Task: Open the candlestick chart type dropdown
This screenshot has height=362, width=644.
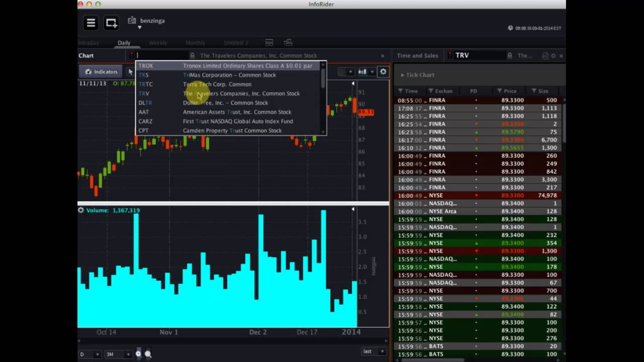Action: [366, 72]
